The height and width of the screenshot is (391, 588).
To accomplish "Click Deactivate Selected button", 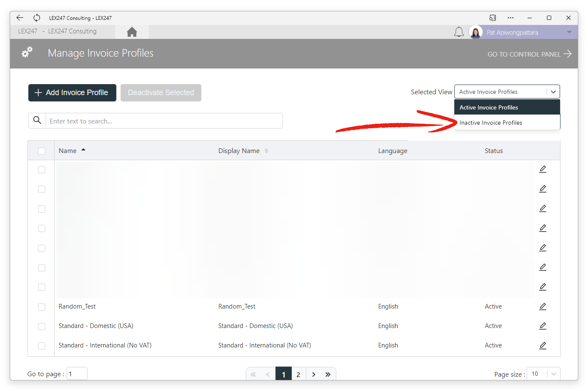I will [161, 93].
